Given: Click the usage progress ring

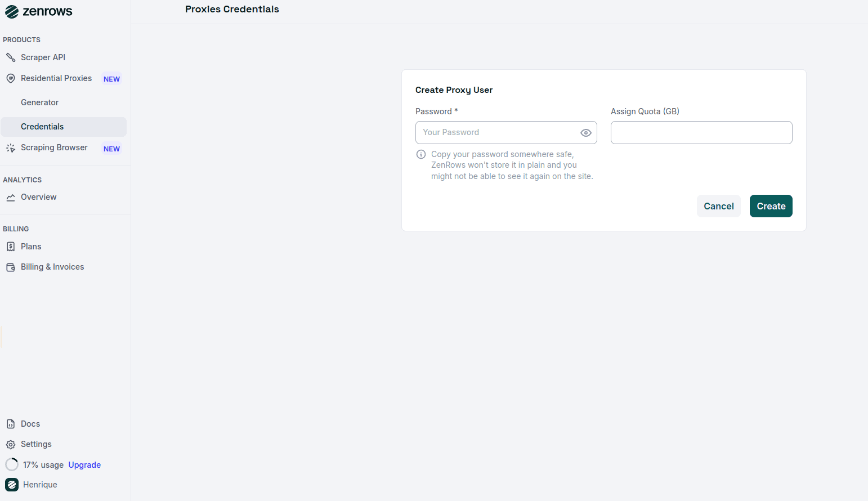Looking at the screenshot, I should (x=12, y=464).
